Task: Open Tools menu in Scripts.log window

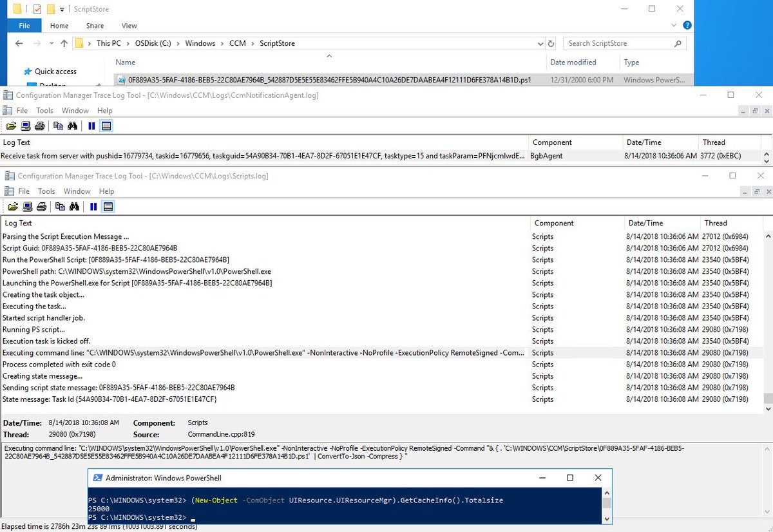Action: tap(46, 191)
